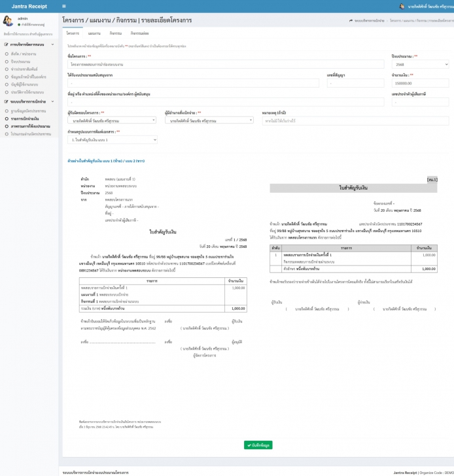Open บัญชีผู้ใช้งานระบบ in the sidebar

(x=24, y=84)
